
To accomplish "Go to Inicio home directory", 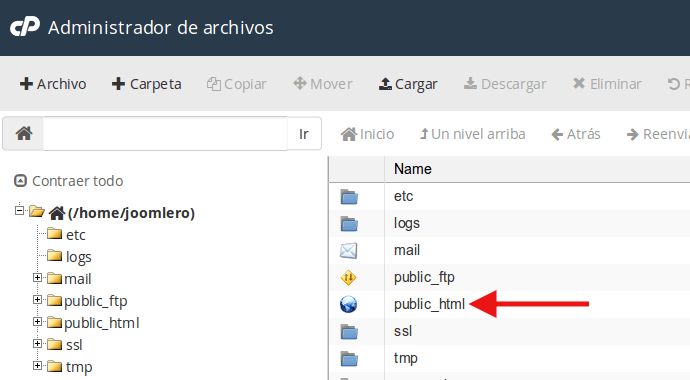I will [367, 134].
